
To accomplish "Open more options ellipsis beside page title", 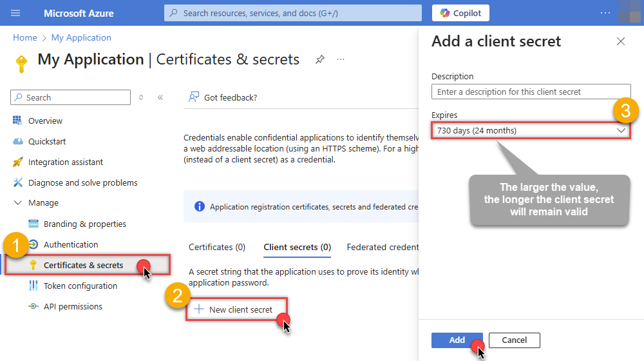I will point(341,59).
